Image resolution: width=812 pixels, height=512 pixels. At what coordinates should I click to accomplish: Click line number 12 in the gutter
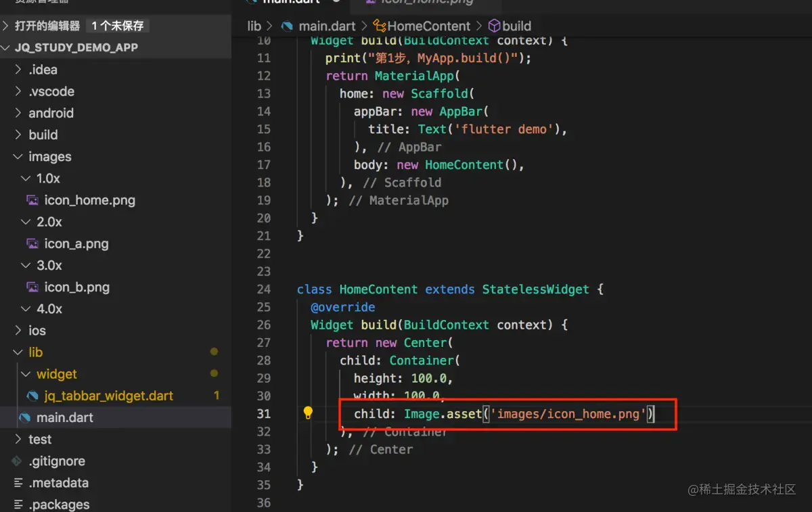click(x=264, y=76)
